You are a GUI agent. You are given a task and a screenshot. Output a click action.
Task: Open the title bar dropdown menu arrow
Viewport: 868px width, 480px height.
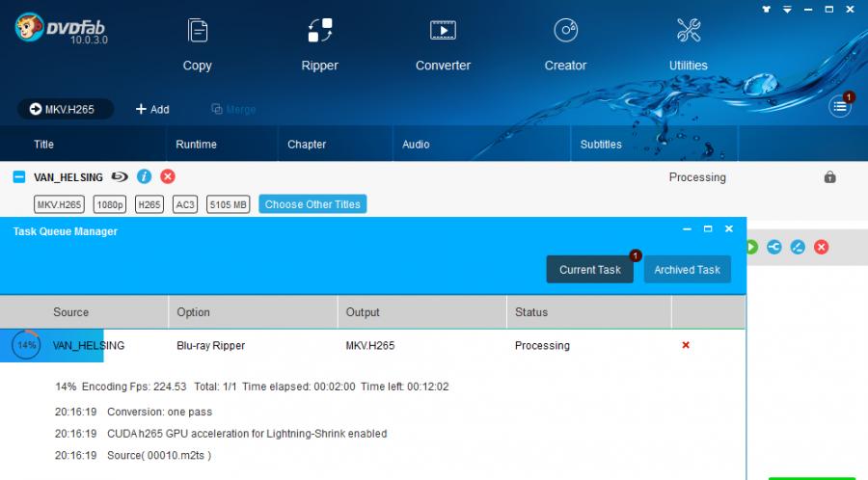(x=787, y=10)
